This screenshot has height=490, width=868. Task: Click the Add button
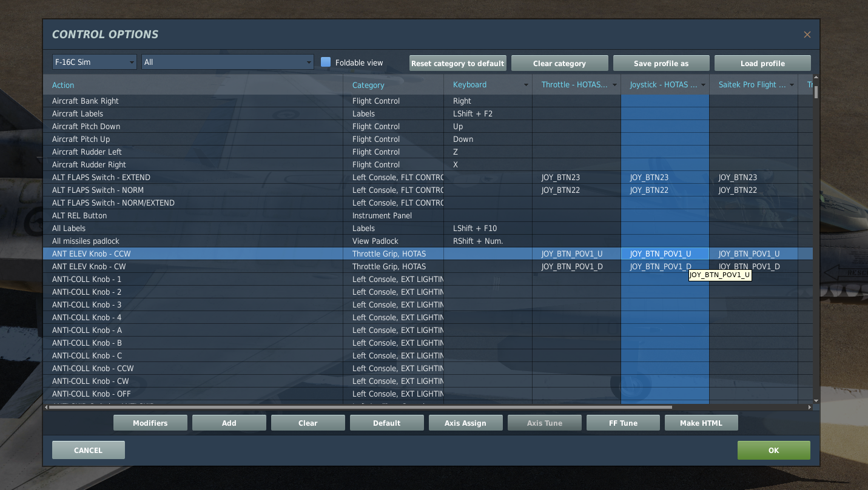click(229, 423)
